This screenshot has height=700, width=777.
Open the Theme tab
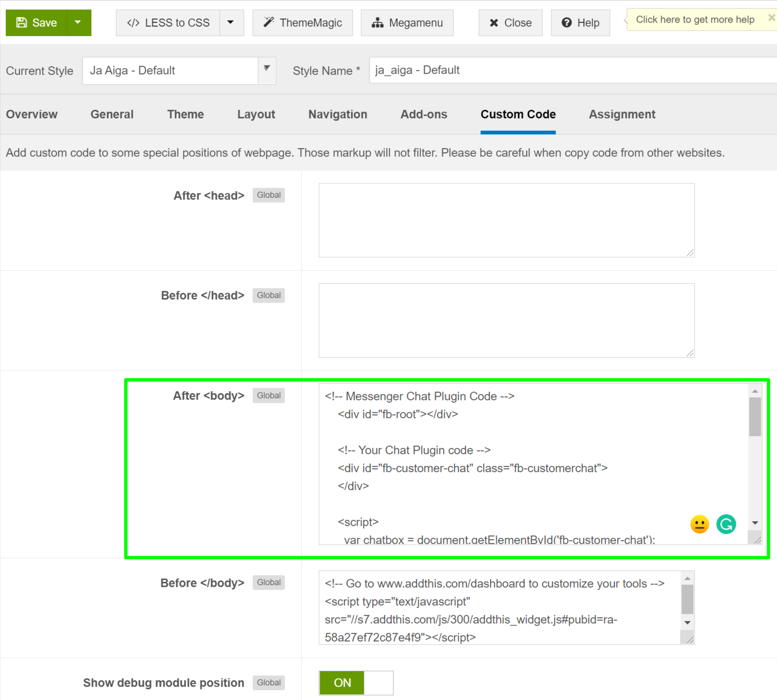[x=185, y=114]
